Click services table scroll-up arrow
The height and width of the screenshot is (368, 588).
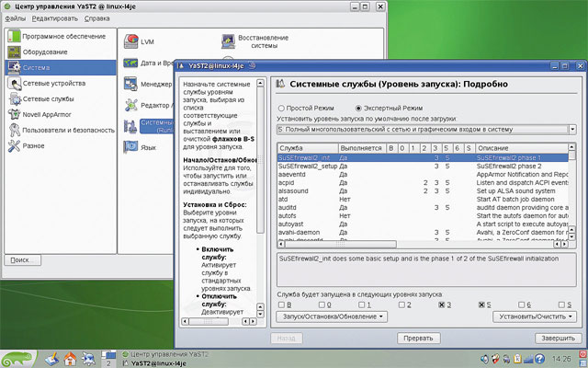(x=571, y=147)
